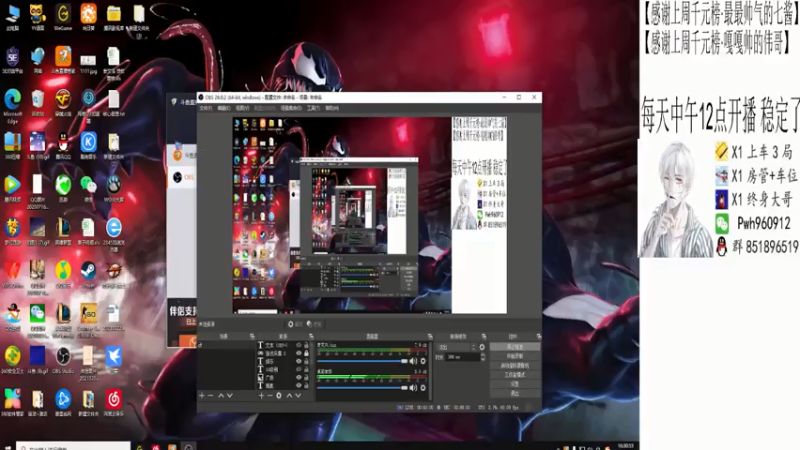Click the 退出 exit button in controls

click(515, 393)
